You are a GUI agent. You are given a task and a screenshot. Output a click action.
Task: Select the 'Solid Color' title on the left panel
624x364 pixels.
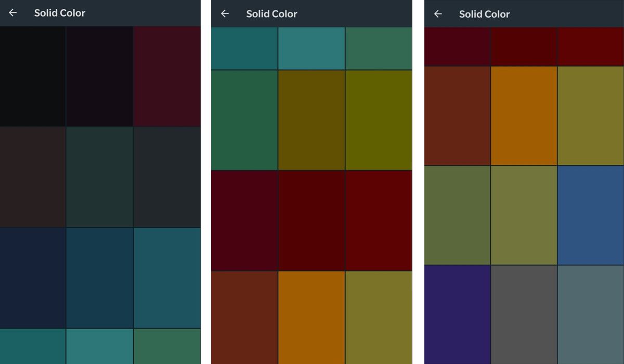60,12
